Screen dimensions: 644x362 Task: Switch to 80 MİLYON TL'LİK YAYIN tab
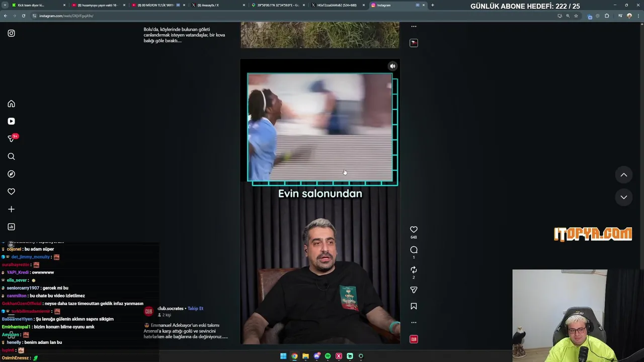(159, 5)
